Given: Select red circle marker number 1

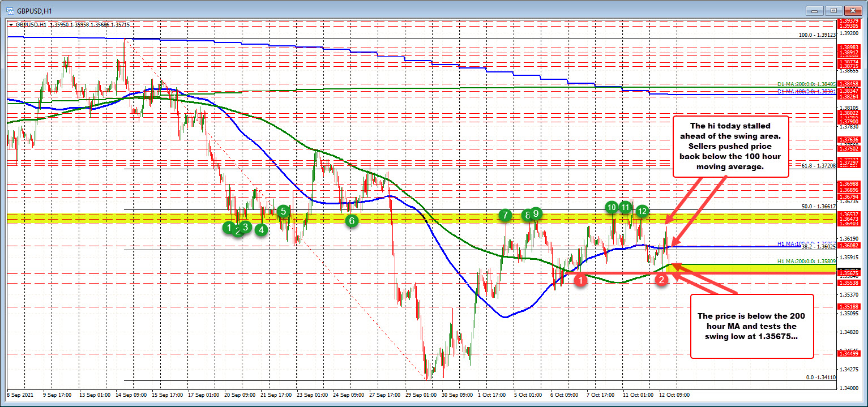Looking at the screenshot, I should [x=580, y=281].
